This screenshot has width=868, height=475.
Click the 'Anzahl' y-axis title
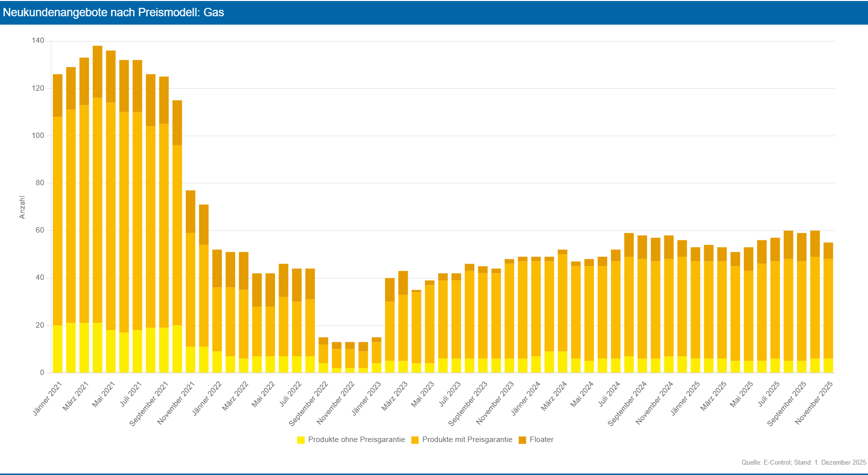(x=22, y=207)
